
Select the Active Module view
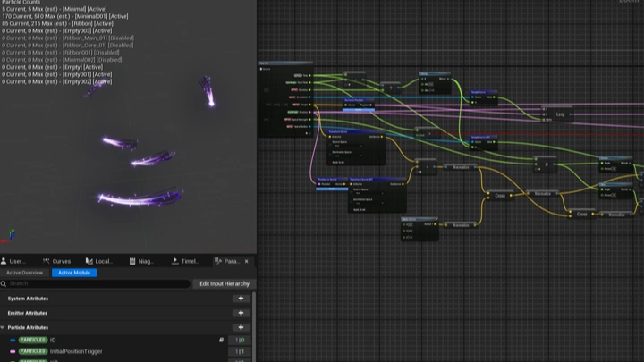pyautogui.click(x=74, y=273)
